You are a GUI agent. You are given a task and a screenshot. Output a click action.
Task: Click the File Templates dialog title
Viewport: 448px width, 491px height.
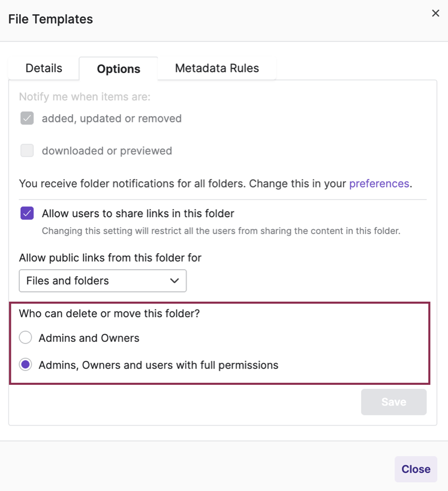tap(50, 19)
